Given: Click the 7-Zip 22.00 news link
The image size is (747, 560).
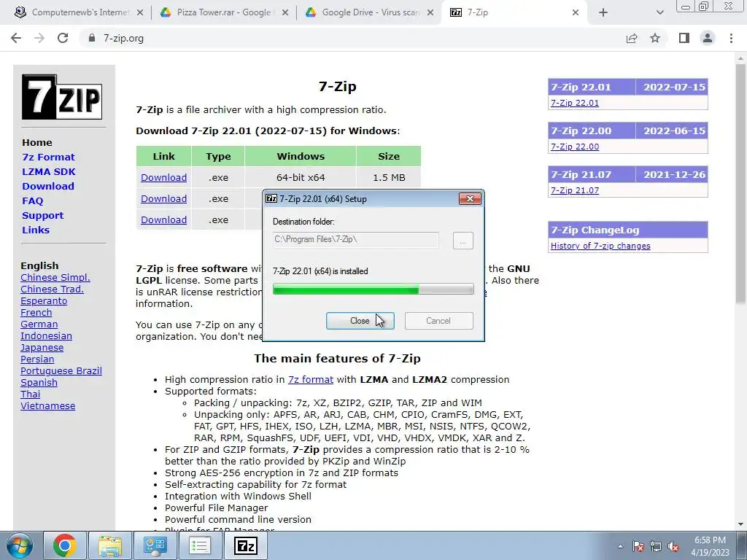Looking at the screenshot, I should (575, 147).
